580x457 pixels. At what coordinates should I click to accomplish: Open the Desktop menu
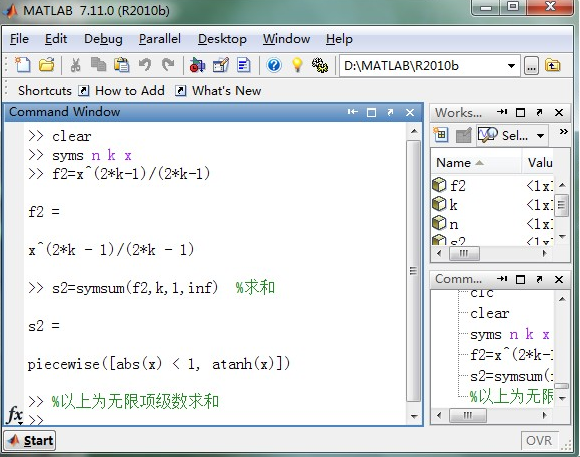[x=222, y=39]
